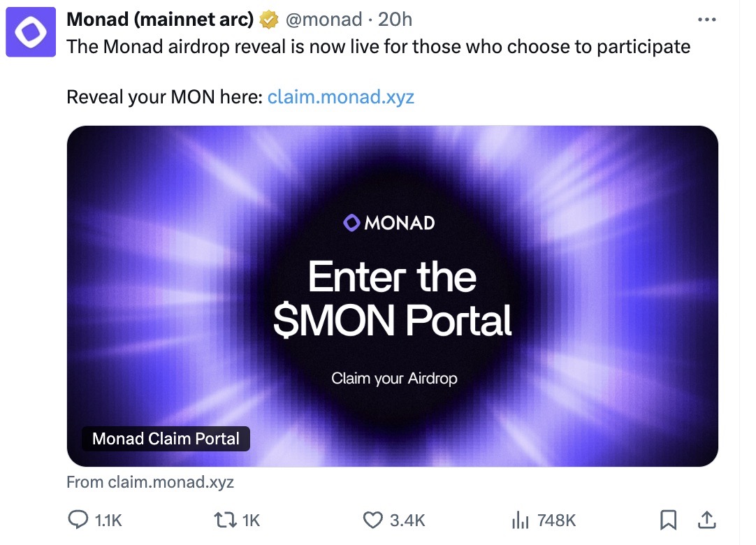Open sharing options from the upload arrow

[706, 520]
